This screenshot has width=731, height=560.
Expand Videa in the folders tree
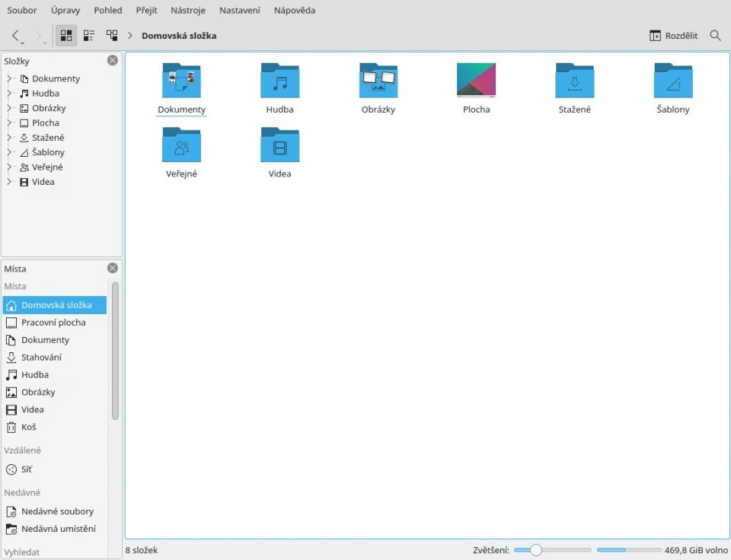[9, 182]
